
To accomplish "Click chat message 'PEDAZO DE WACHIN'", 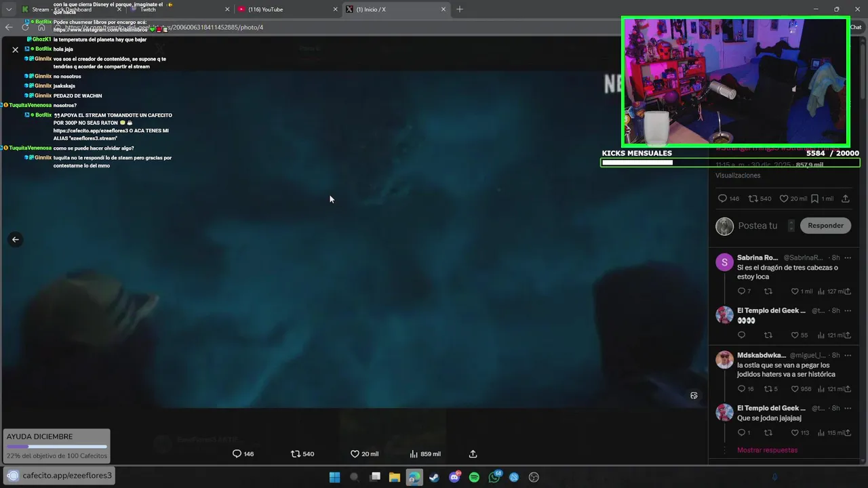I will (x=77, y=96).
